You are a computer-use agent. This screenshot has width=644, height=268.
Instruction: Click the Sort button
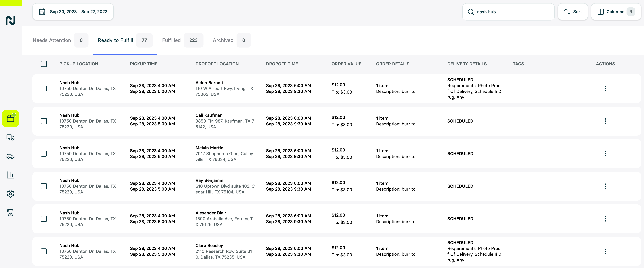click(x=573, y=12)
